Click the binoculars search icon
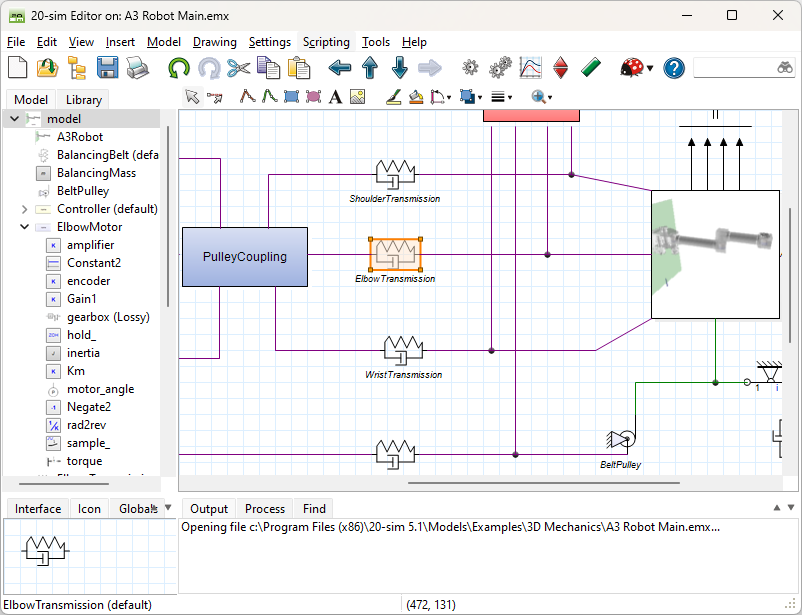This screenshot has height=615, width=802. pos(785,68)
